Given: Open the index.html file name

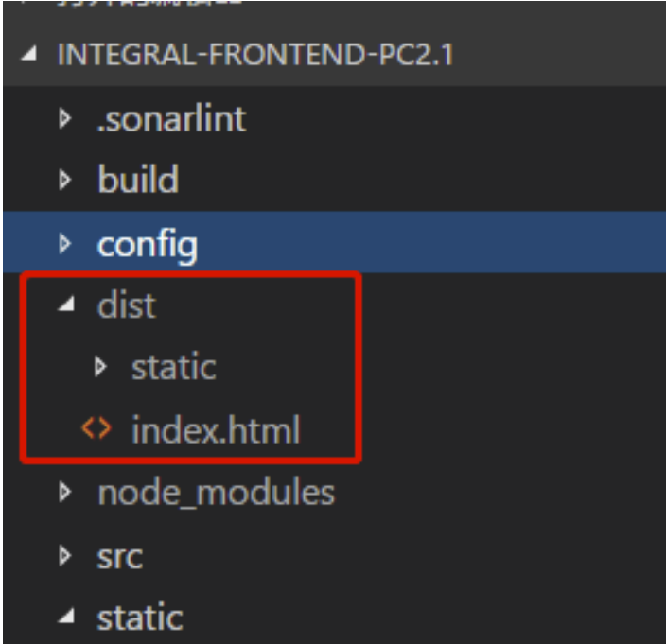Looking at the screenshot, I should (x=216, y=430).
